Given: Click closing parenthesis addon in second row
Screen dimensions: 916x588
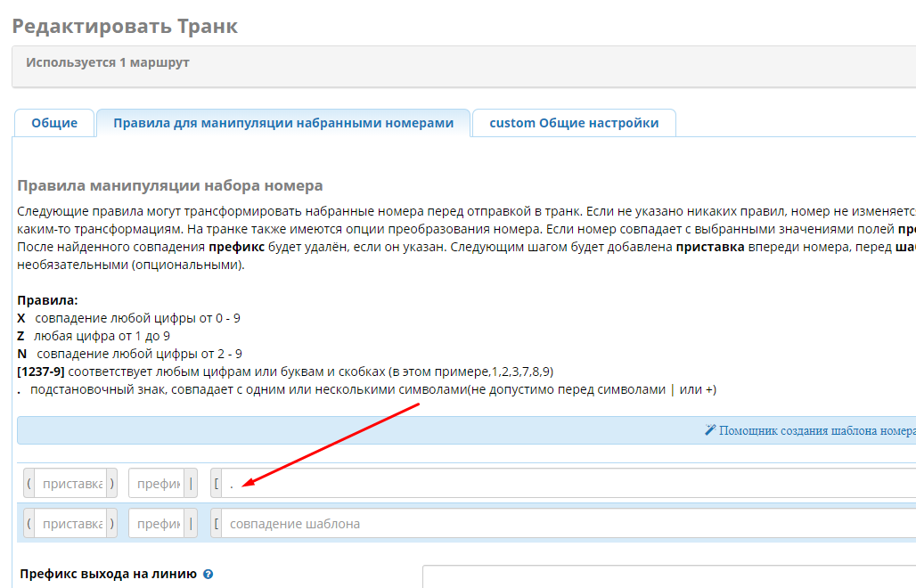Looking at the screenshot, I should (x=111, y=524).
